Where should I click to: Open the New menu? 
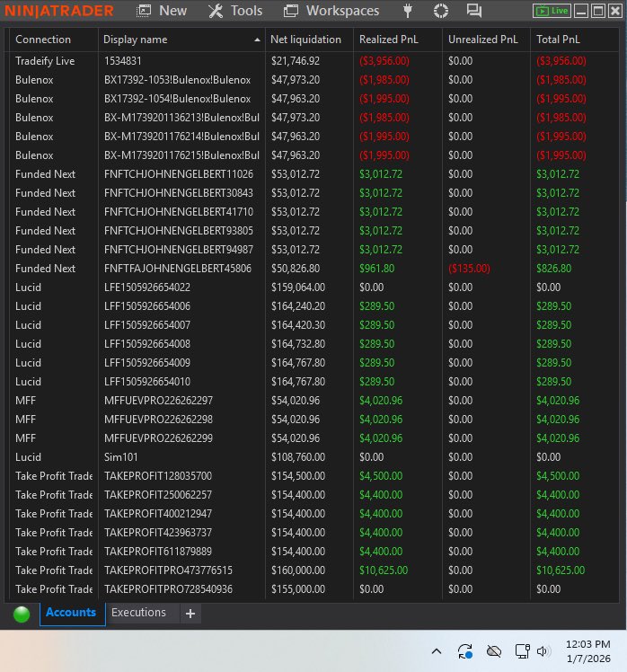162,11
